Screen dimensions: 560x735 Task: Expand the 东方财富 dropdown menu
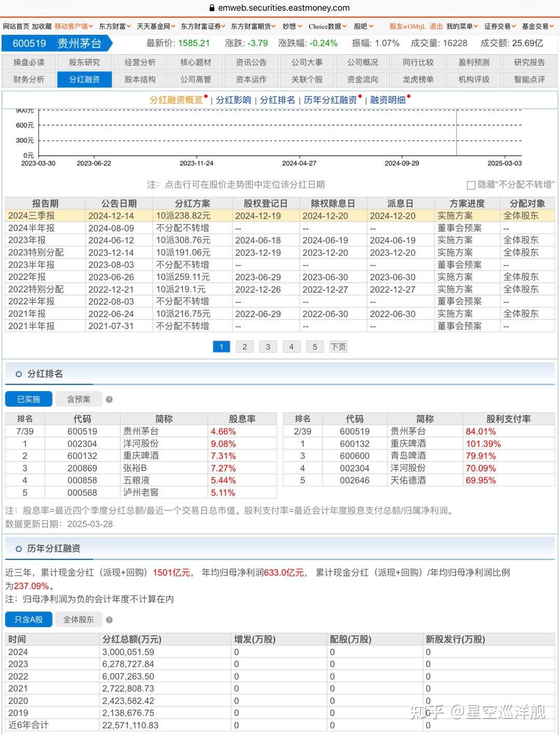[x=116, y=26]
